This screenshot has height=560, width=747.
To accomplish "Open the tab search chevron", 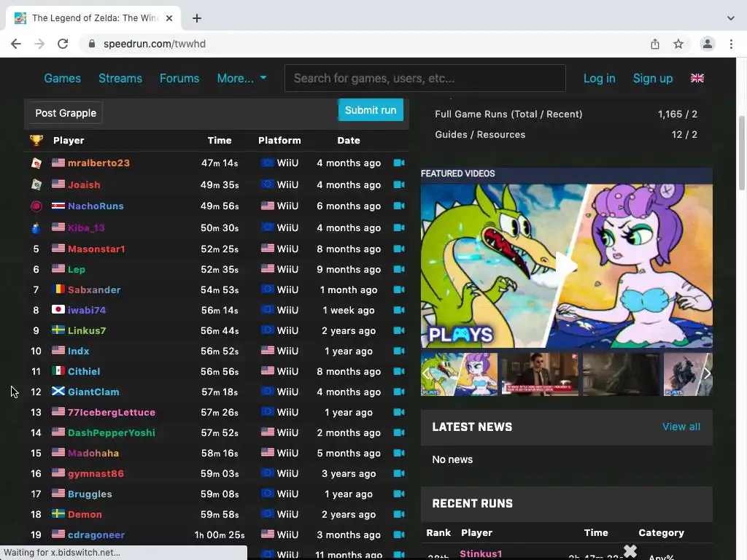I will click(730, 18).
